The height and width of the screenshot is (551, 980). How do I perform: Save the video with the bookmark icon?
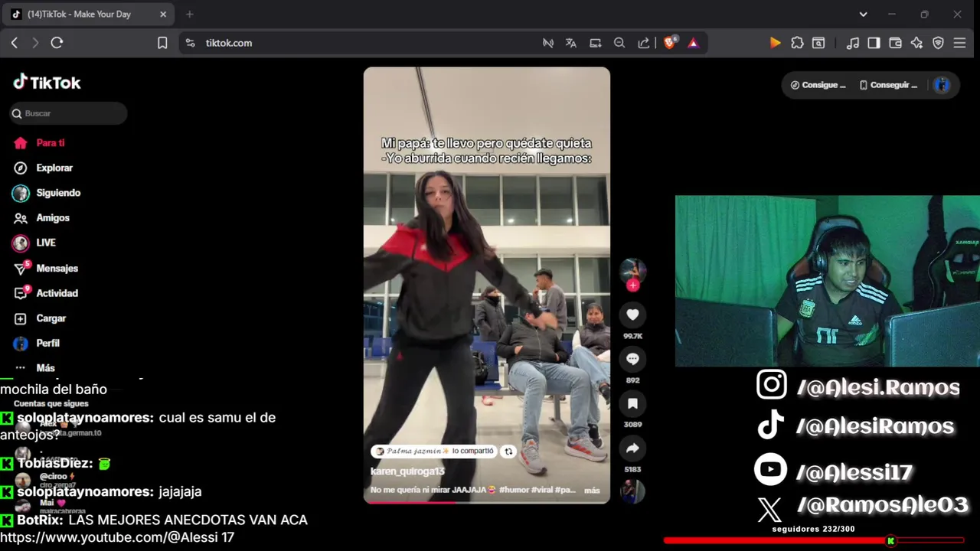pyautogui.click(x=632, y=403)
